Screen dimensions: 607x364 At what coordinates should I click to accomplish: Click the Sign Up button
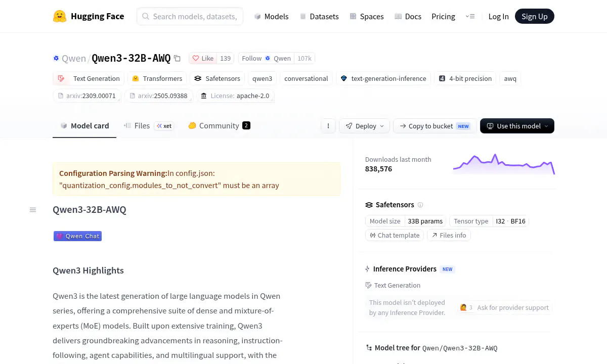click(535, 16)
